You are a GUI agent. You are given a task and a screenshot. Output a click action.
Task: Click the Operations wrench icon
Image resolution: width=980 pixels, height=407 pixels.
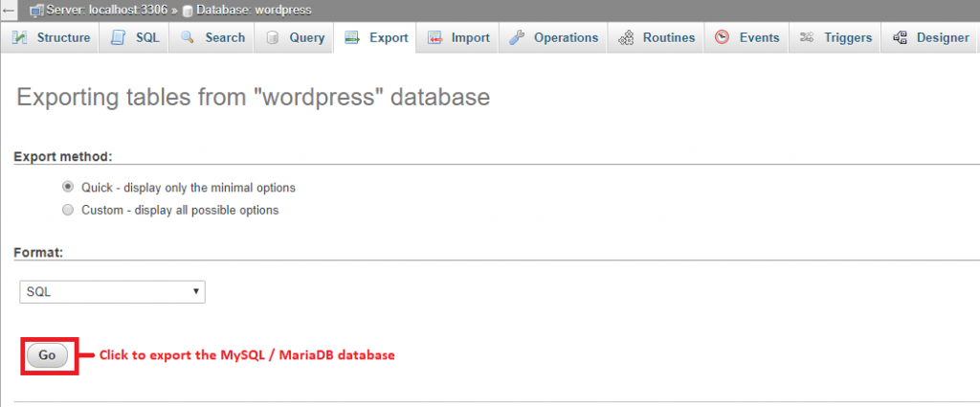coord(517,38)
